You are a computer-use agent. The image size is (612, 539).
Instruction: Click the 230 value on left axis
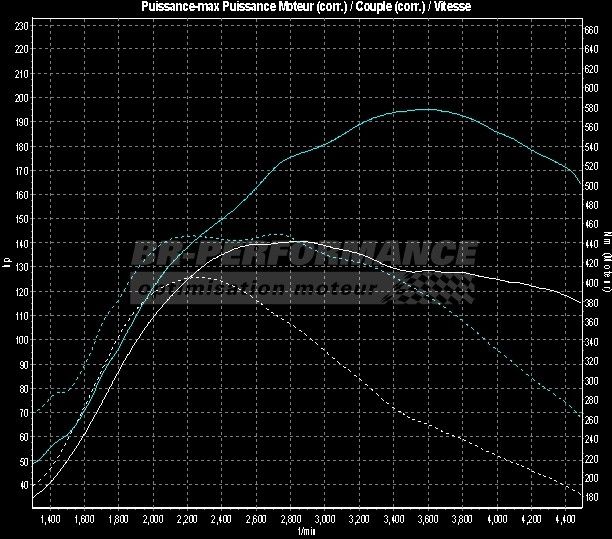click(x=22, y=25)
